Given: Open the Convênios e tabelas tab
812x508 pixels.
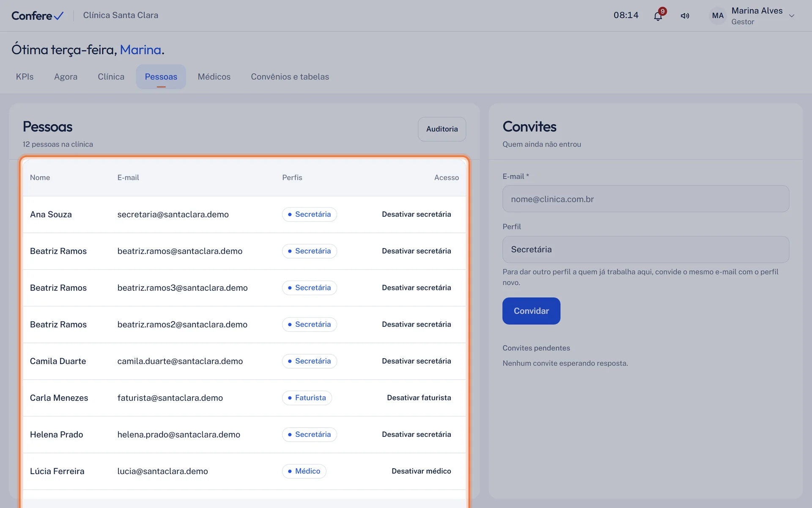Looking at the screenshot, I should point(290,77).
